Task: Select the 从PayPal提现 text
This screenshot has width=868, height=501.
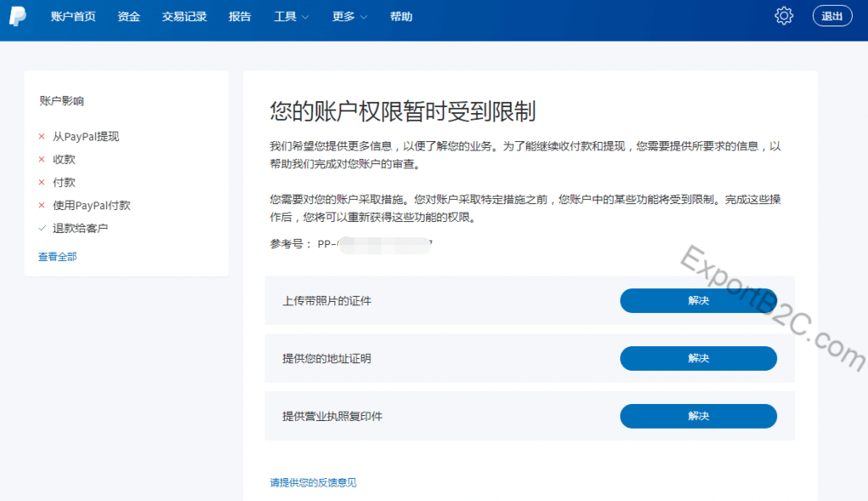Action: click(x=86, y=136)
